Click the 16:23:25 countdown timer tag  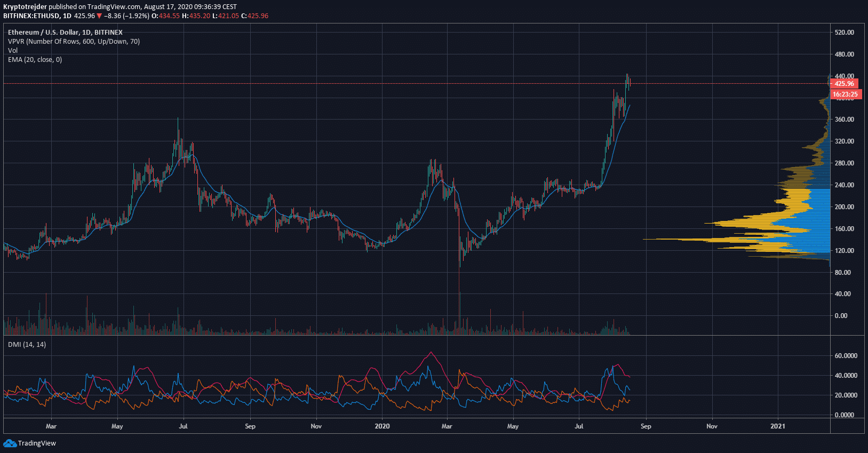pyautogui.click(x=845, y=94)
